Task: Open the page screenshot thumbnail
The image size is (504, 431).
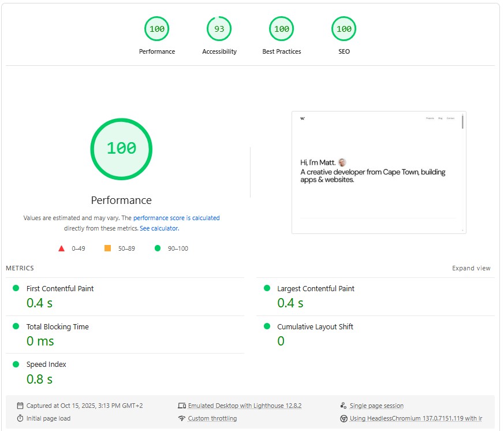Action: (379, 172)
